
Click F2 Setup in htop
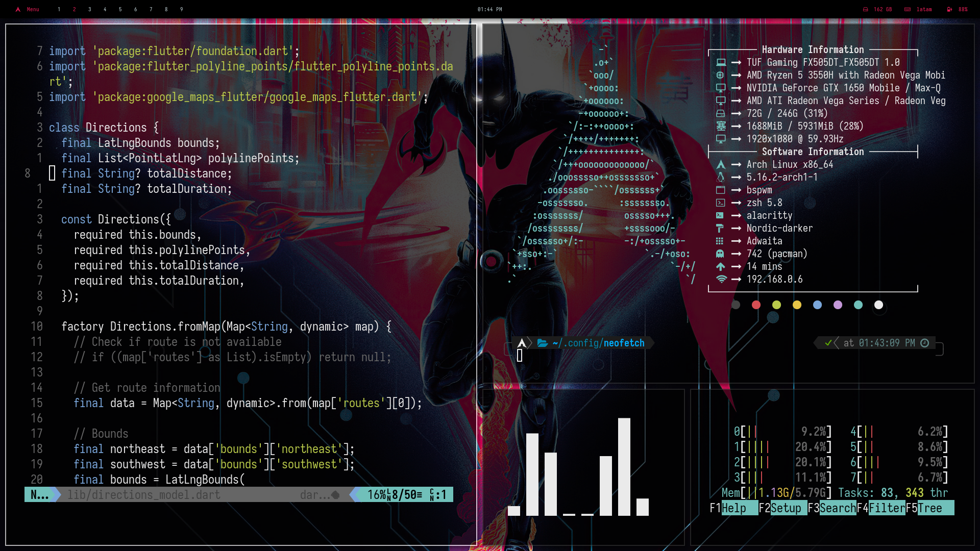pos(782,508)
